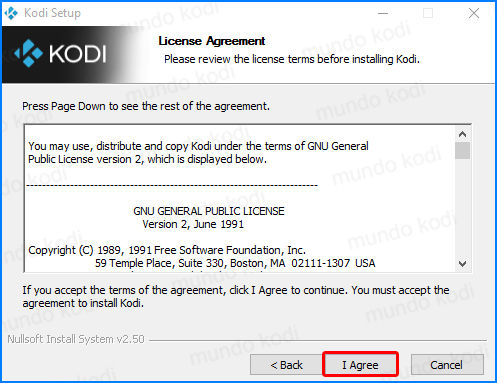Go to the previous step with Back
Screen dimensions: 497x383
click(286, 365)
